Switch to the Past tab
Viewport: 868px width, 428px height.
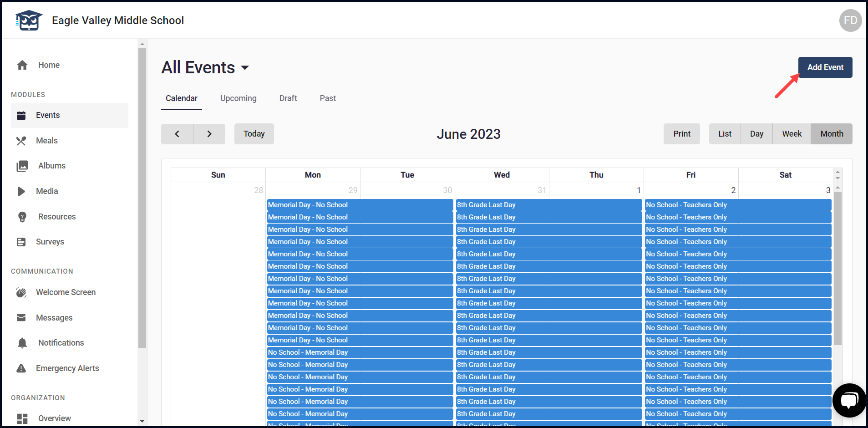[x=328, y=98]
